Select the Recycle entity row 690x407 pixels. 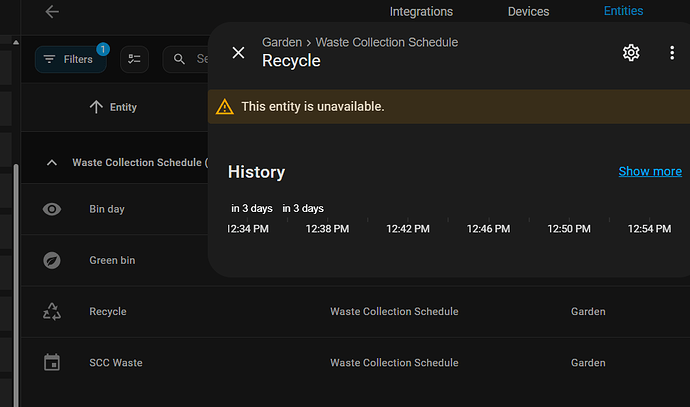click(108, 312)
